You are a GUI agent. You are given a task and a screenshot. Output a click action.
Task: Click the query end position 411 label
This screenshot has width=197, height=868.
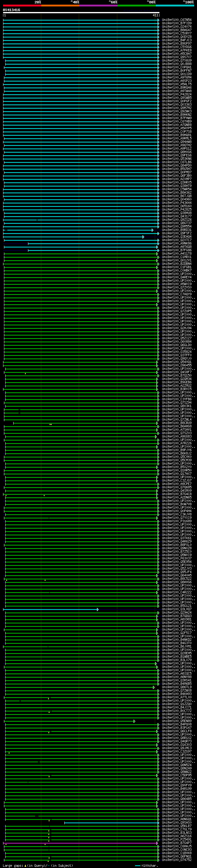click(x=155, y=15)
